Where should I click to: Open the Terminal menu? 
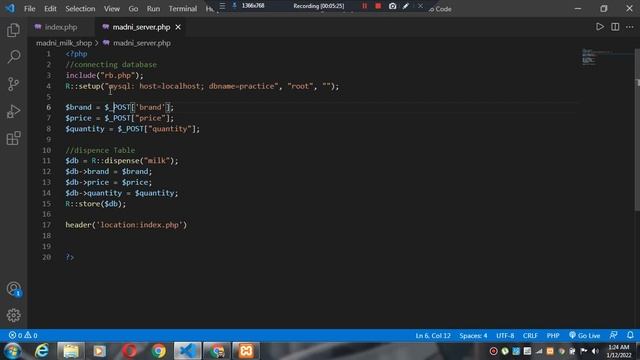[x=182, y=9]
